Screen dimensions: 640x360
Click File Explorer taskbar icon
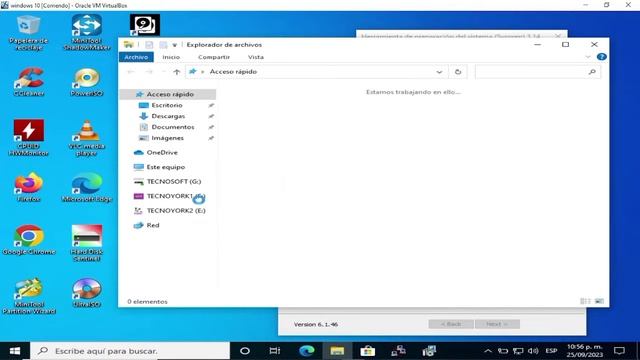click(337, 351)
